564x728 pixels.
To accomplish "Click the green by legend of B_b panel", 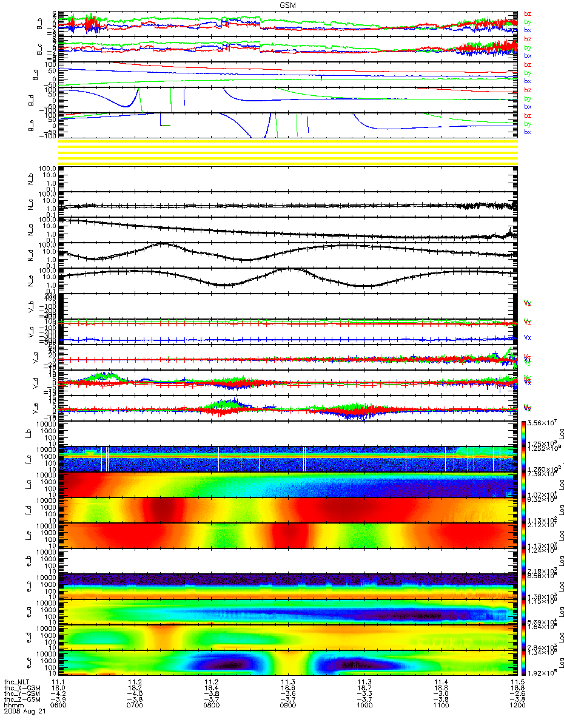I will [x=528, y=22].
